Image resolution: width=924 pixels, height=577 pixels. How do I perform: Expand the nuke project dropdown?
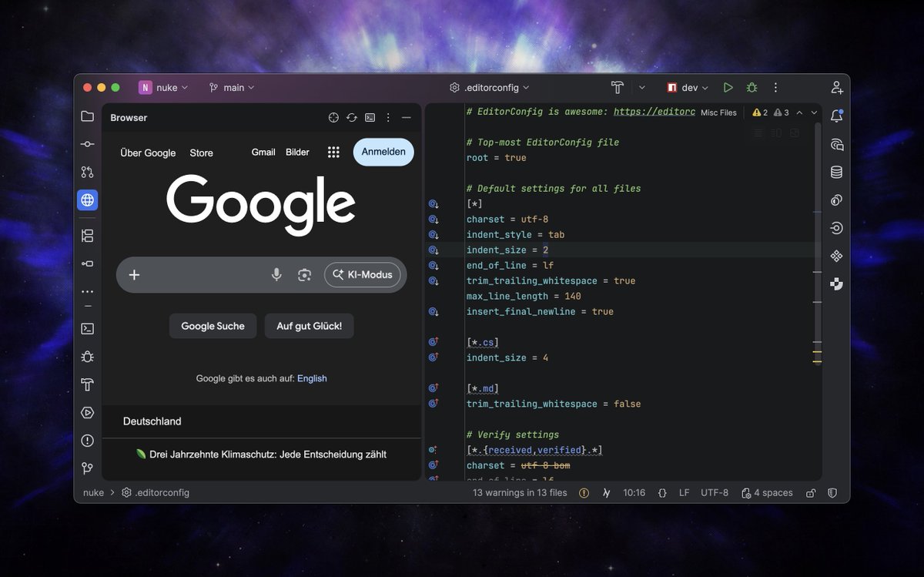pyautogui.click(x=164, y=87)
